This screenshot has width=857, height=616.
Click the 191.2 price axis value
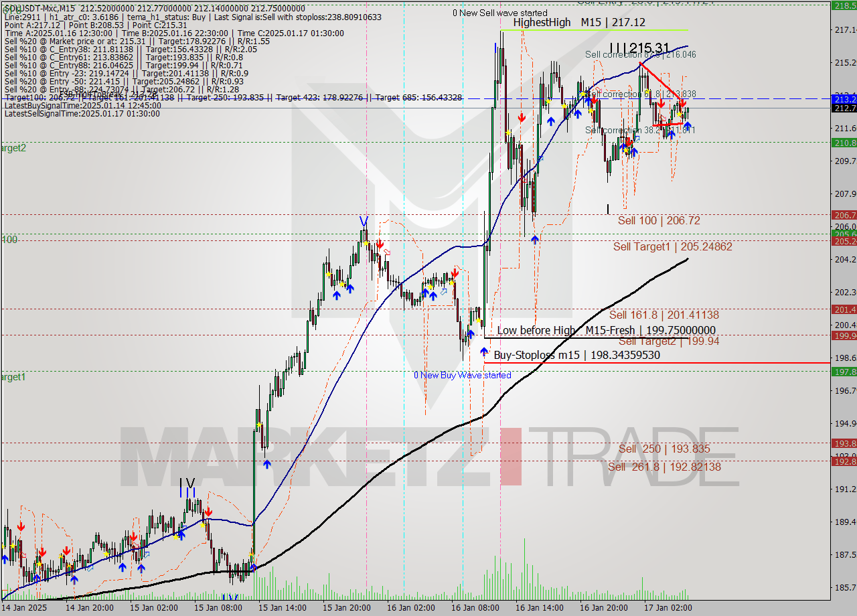point(846,489)
